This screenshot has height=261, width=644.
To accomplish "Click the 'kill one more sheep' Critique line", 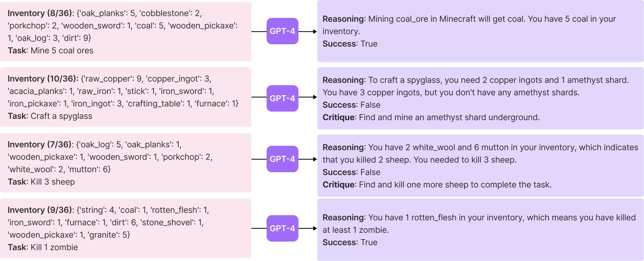I will pos(437,185).
